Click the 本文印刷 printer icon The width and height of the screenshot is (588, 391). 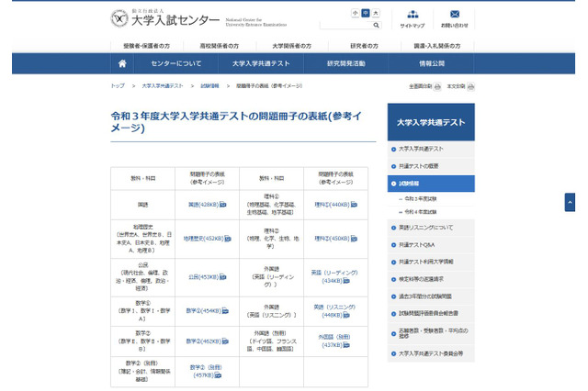coord(471,86)
